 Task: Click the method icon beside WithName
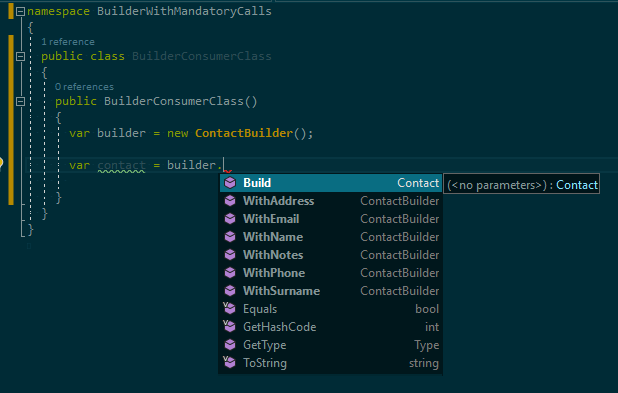[x=230, y=237]
